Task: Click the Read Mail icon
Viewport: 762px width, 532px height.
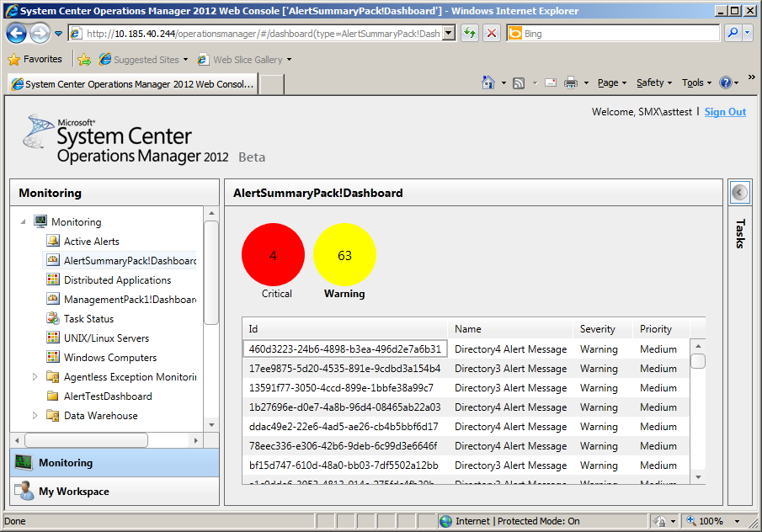Action: point(551,82)
